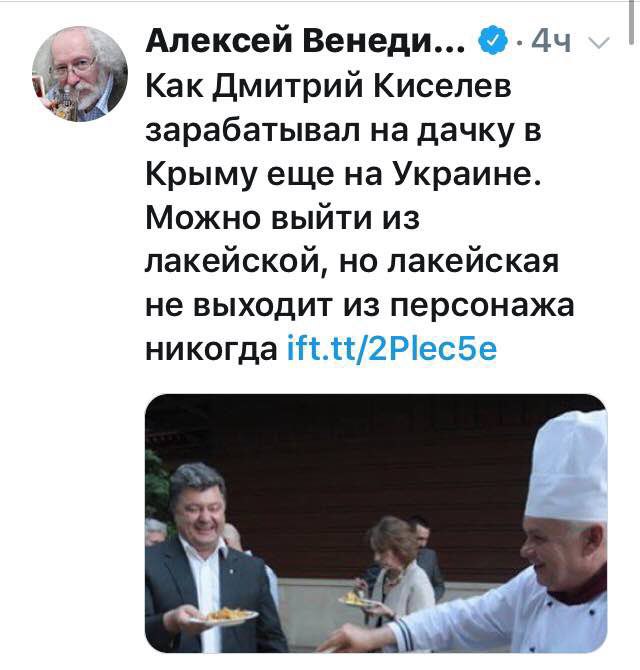Click the smiling man in dark suit
This screenshot has width=640, height=670.
(210, 558)
